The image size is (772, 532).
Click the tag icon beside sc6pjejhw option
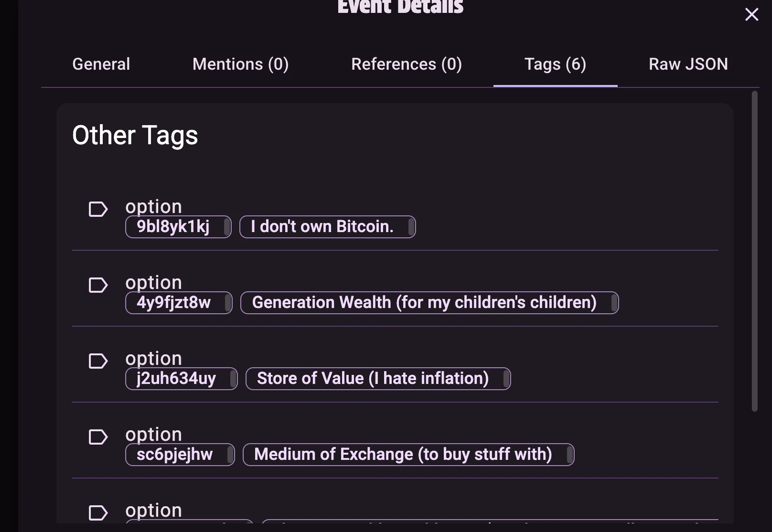pyautogui.click(x=98, y=437)
